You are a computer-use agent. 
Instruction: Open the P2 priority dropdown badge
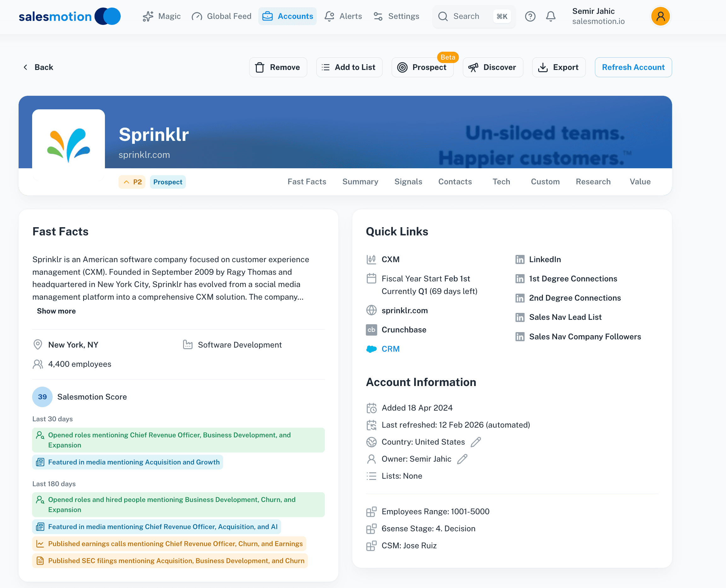point(132,182)
